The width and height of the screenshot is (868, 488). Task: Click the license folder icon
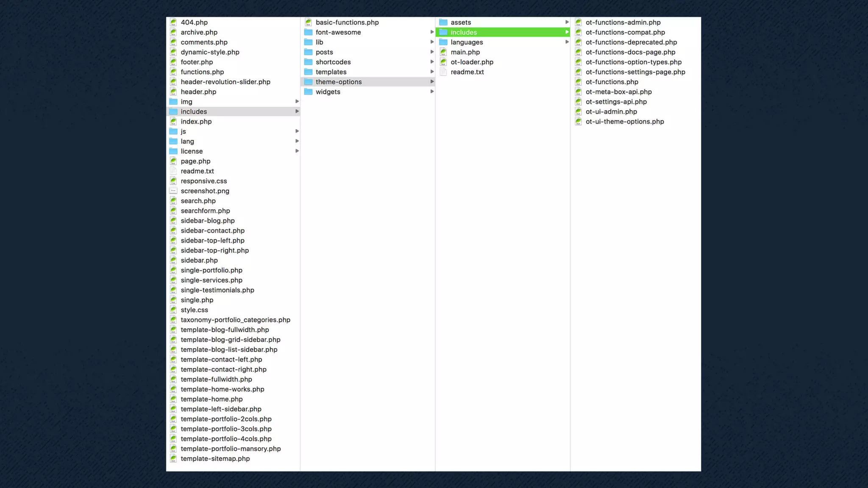(x=173, y=151)
